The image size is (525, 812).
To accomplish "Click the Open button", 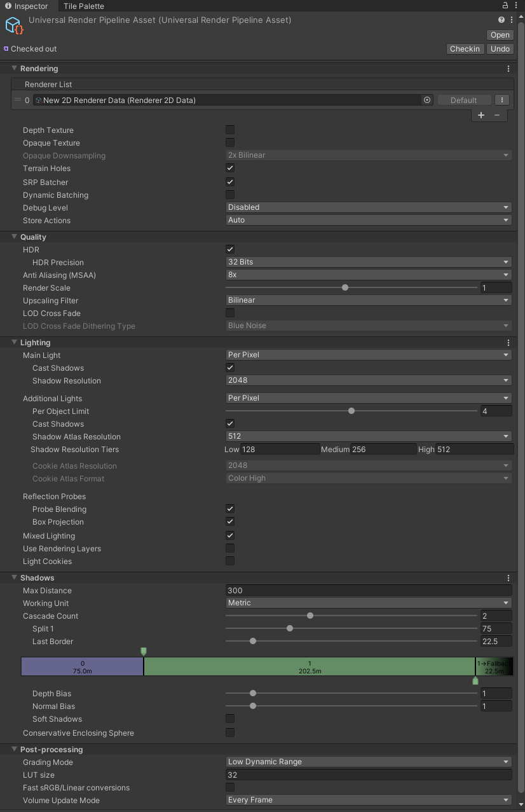I will [500, 35].
